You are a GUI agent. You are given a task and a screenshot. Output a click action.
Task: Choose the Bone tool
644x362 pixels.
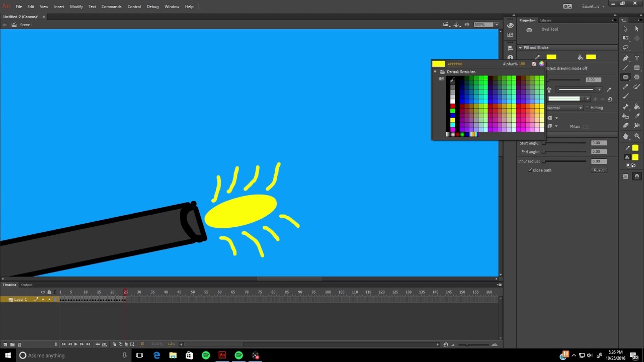pyautogui.click(x=625, y=107)
